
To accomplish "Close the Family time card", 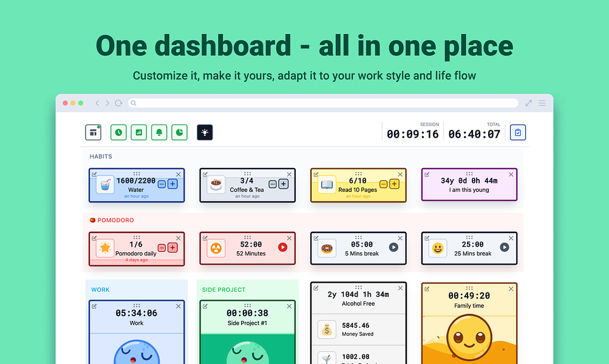I will 511,289.
